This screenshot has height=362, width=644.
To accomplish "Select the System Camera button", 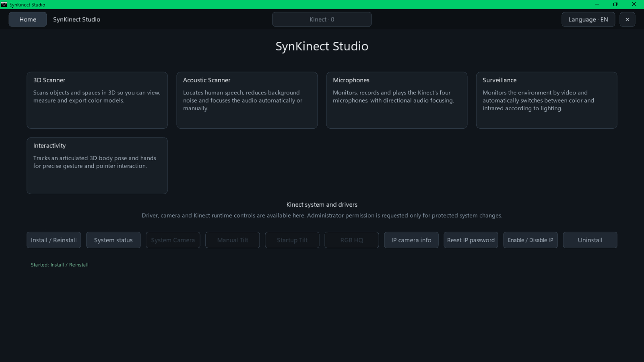I will pos(173,240).
